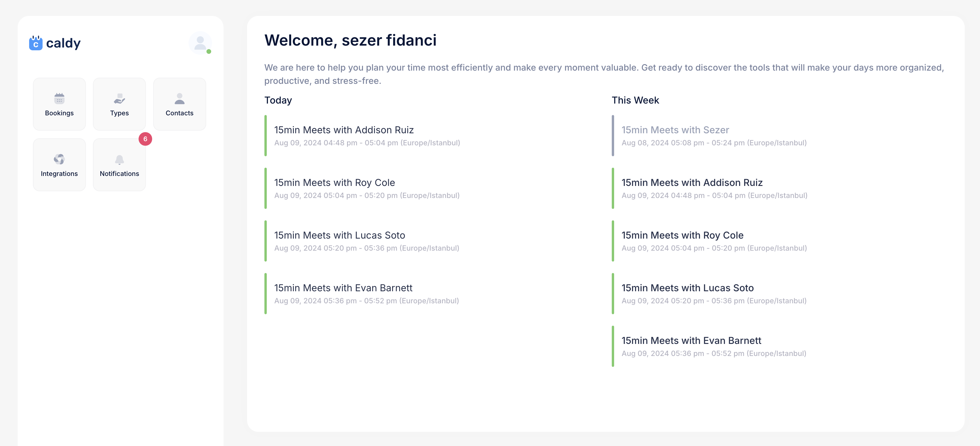Click the This Week section heading
This screenshot has height=446, width=980.
[x=635, y=100]
